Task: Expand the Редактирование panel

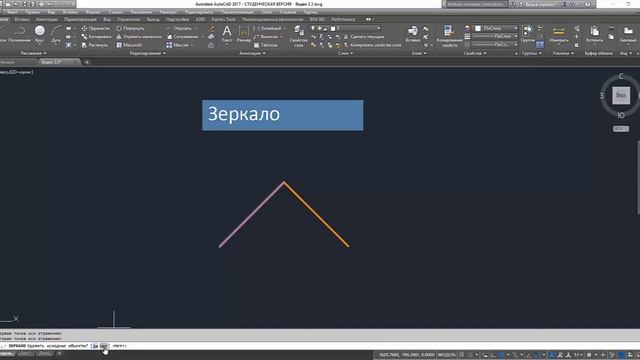Action: click(x=148, y=53)
